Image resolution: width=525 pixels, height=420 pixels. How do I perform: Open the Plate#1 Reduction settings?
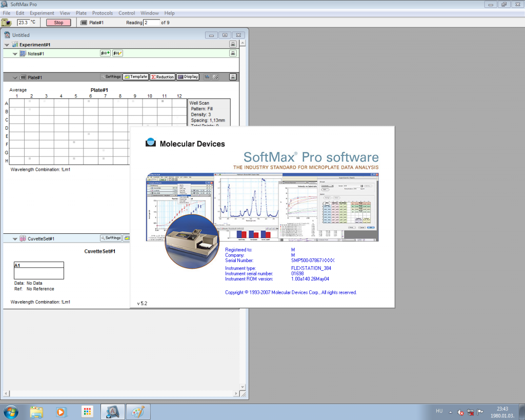(x=162, y=77)
